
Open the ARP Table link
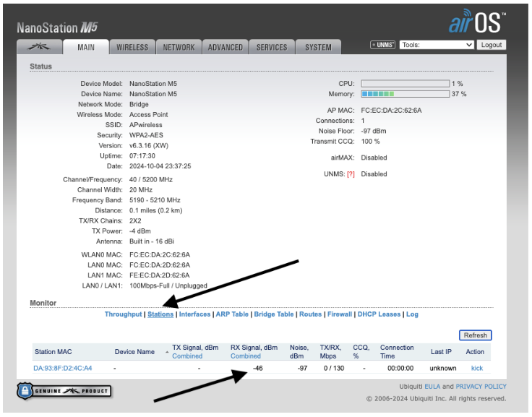click(x=232, y=314)
